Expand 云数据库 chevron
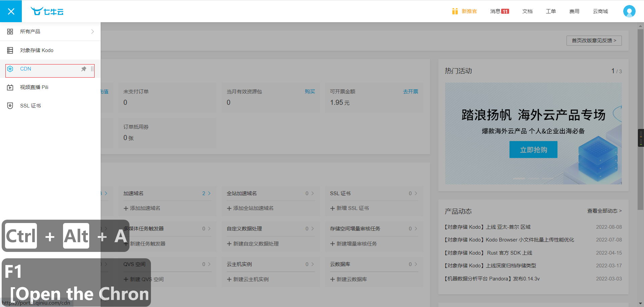This screenshot has height=307, width=644. [x=416, y=264]
